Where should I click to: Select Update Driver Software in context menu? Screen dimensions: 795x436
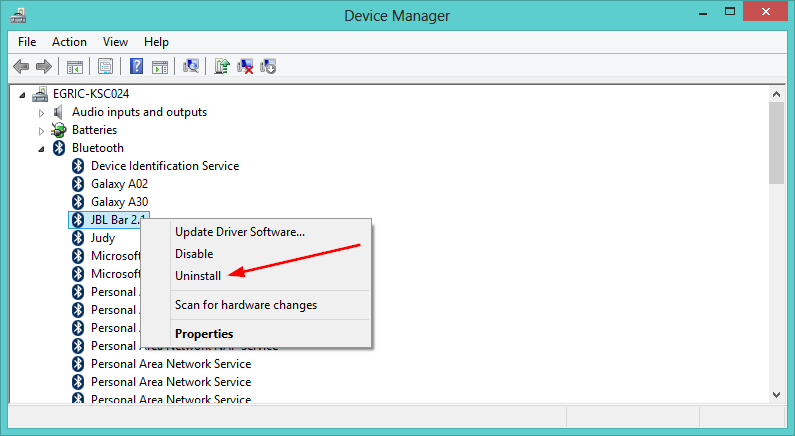tap(240, 231)
